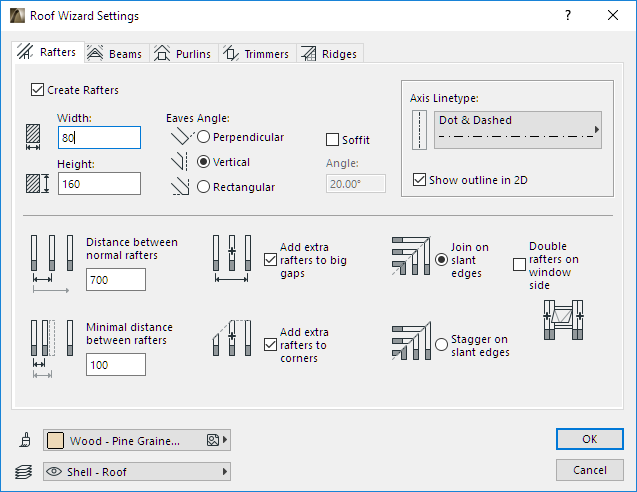Click the layer stack icon

click(x=25, y=471)
